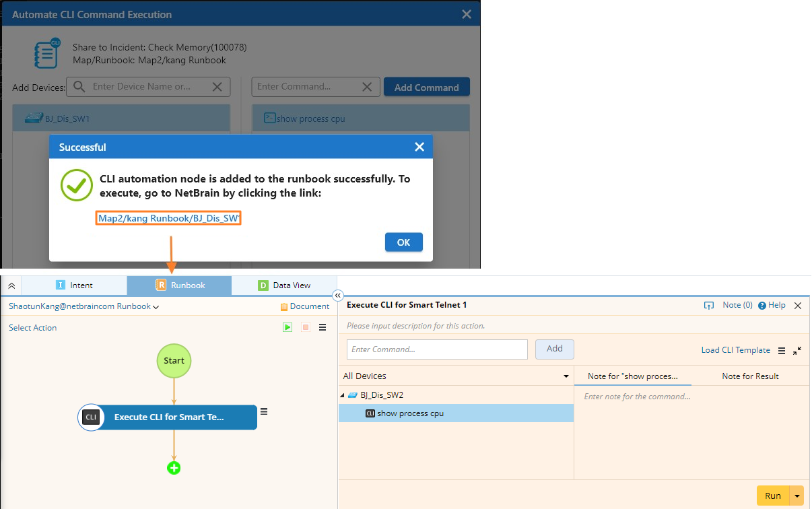The width and height of the screenshot is (812, 509).
Task: Switch to the Runbook tab
Action: coord(179,285)
